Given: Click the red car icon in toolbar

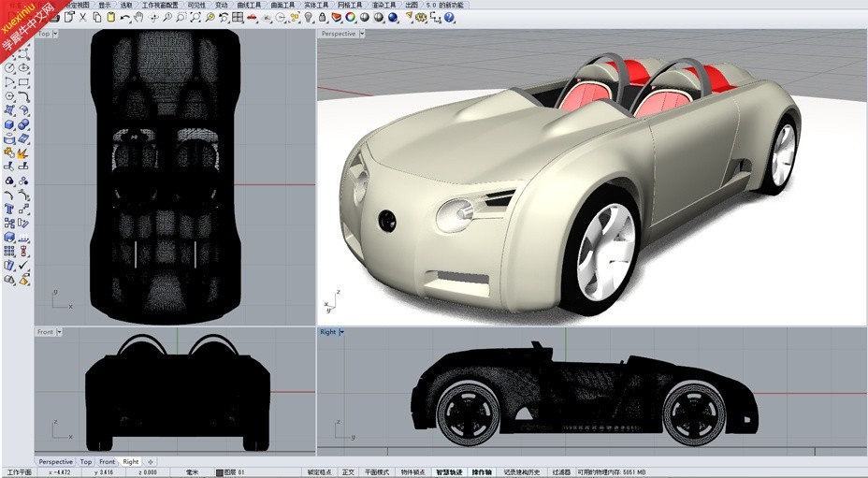Looking at the screenshot, I should pos(252,17).
